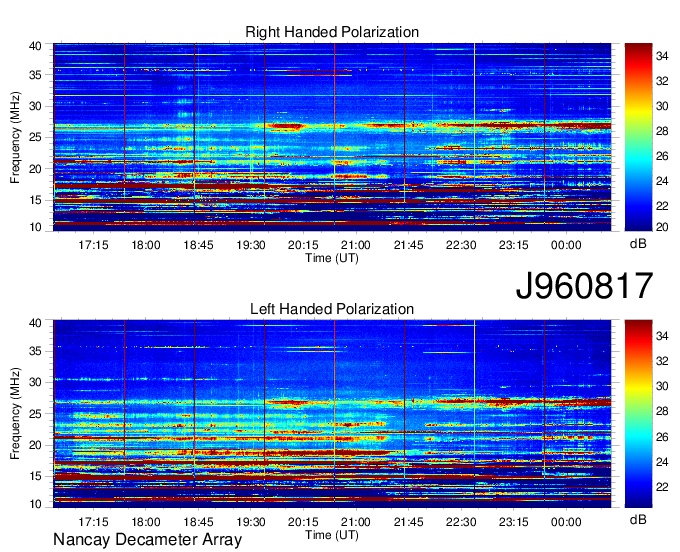Click inside the Left Handed spectrogram data area

pos(332,414)
